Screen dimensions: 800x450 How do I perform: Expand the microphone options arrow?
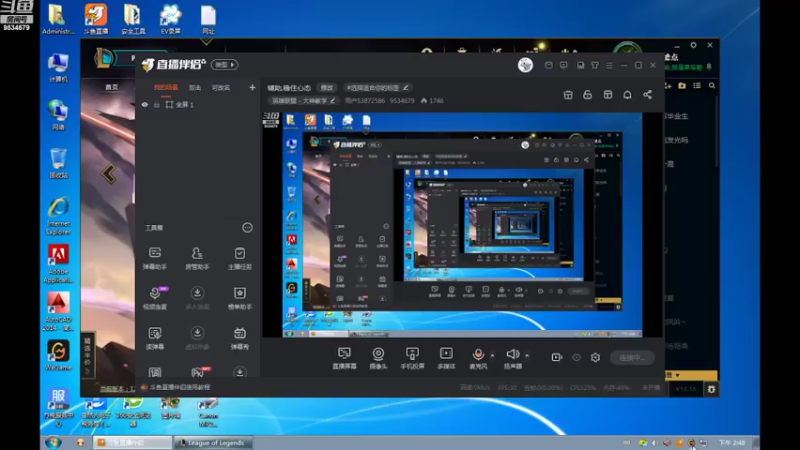[x=492, y=355]
